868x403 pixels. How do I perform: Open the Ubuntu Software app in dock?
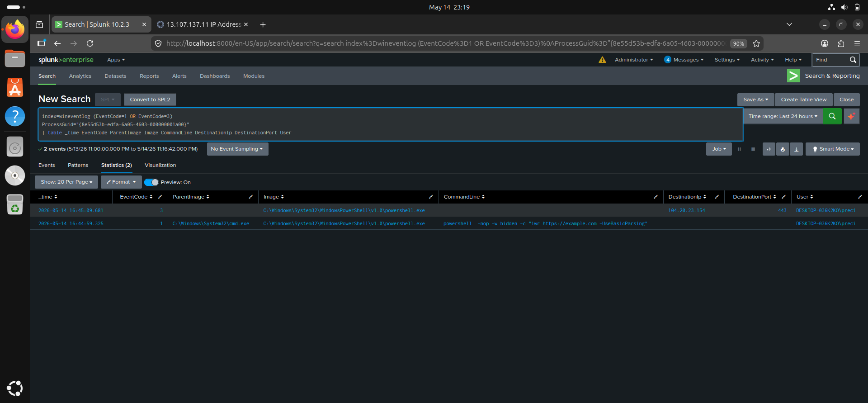tap(15, 87)
